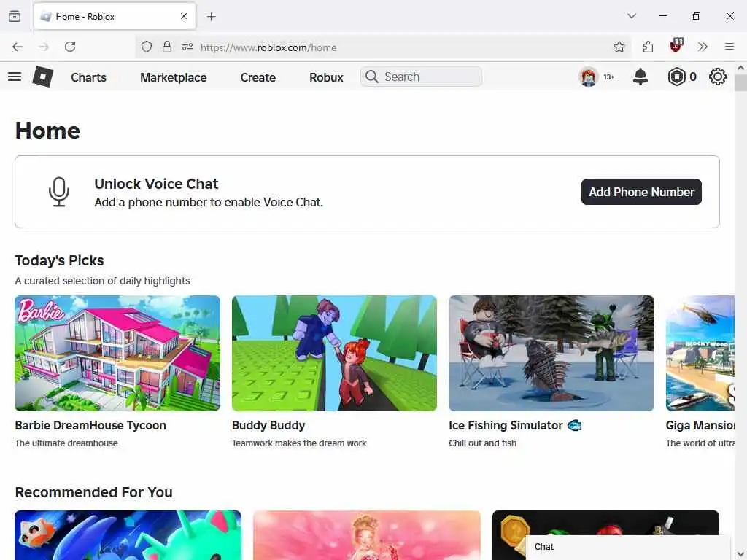Click the uBlock shield extension icon
Screen dimensions: 747x560
point(676,46)
